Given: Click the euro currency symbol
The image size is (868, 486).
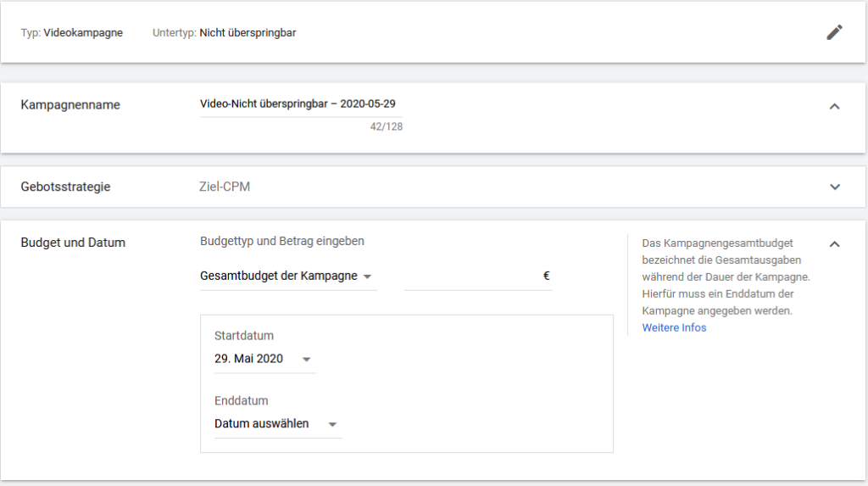Looking at the screenshot, I should (547, 276).
